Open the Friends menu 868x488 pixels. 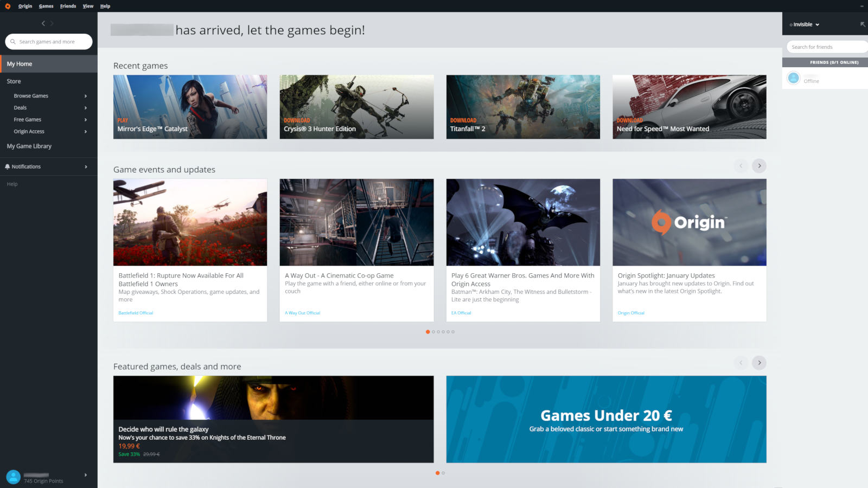[x=68, y=6]
